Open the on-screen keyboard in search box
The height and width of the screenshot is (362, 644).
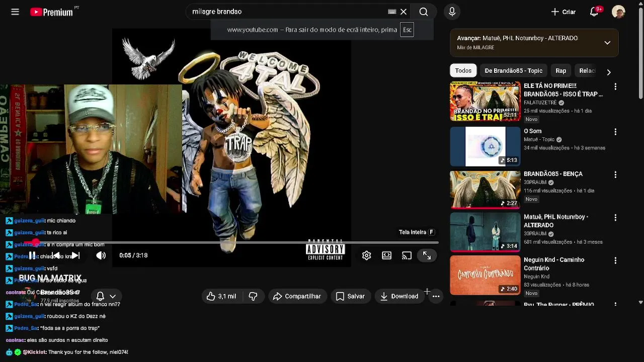392,12
